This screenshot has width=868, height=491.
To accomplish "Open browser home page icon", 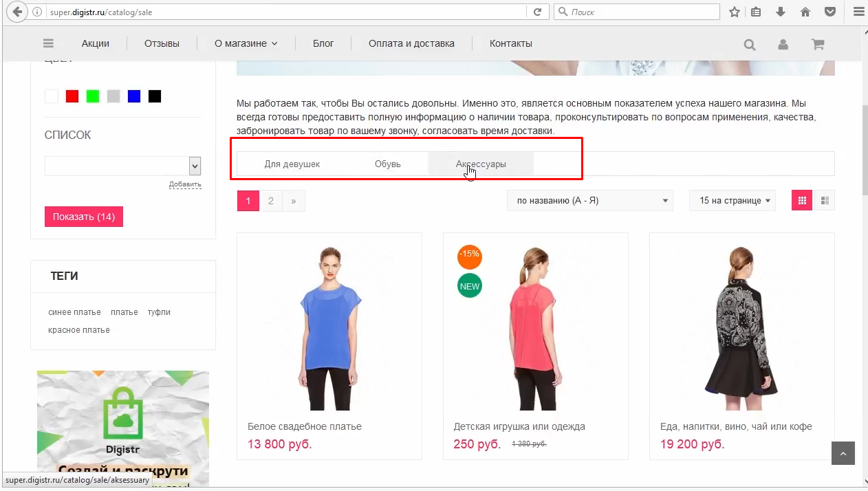I will coord(805,12).
